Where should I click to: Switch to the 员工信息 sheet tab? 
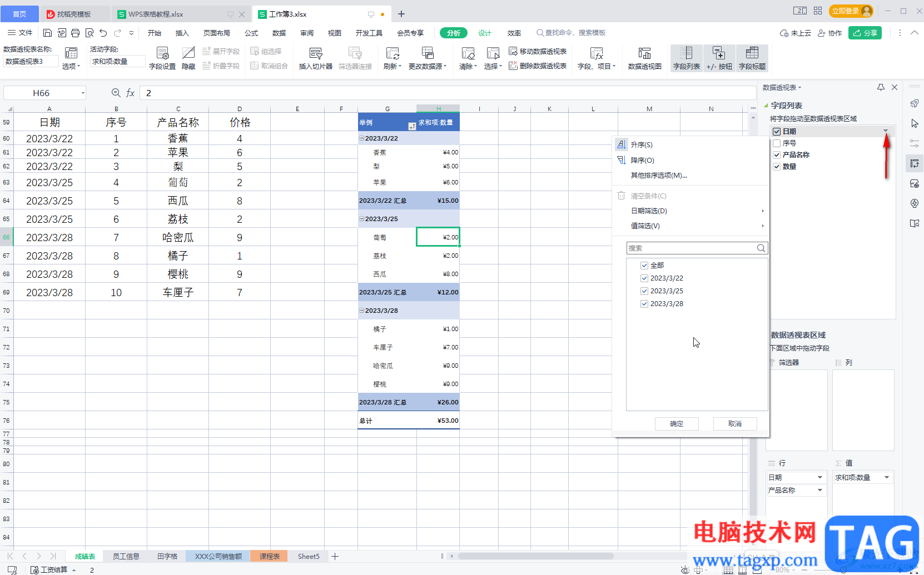coord(126,556)
